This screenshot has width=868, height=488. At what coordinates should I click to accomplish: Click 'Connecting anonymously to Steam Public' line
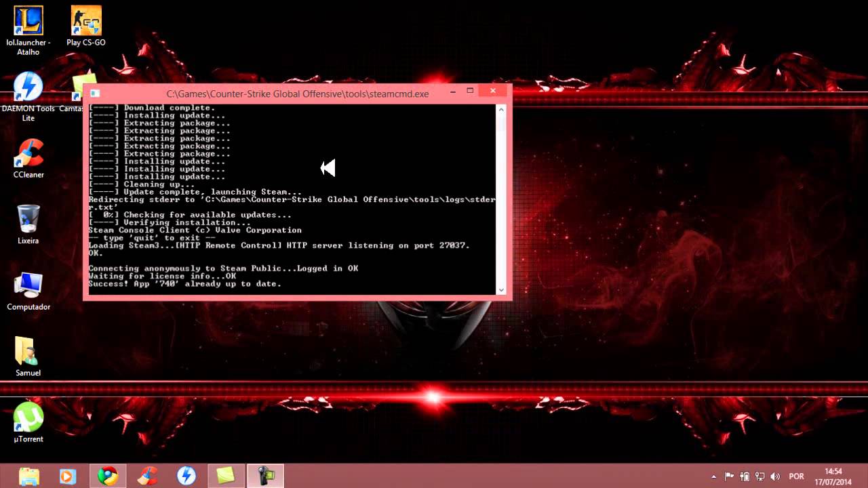pyautogui.click(x=223, y=268)
